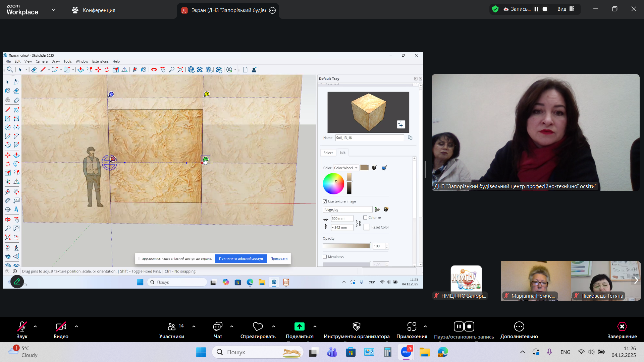Stop the Zoom recording in top bar
This screenshot has height=362, width=644.
[545, 9]
